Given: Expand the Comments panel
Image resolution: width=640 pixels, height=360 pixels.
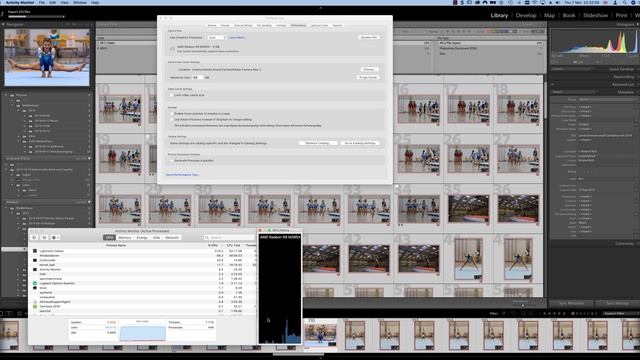Looking at the screenshot, I should pyautogui.click(x=624, y=244).
